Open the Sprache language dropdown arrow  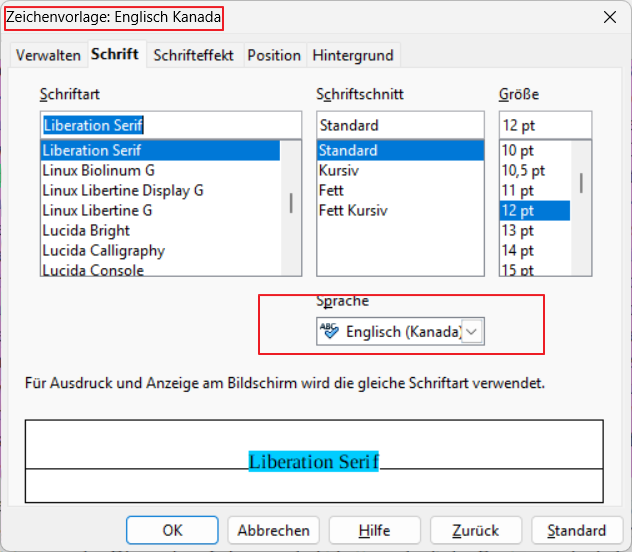473,332
